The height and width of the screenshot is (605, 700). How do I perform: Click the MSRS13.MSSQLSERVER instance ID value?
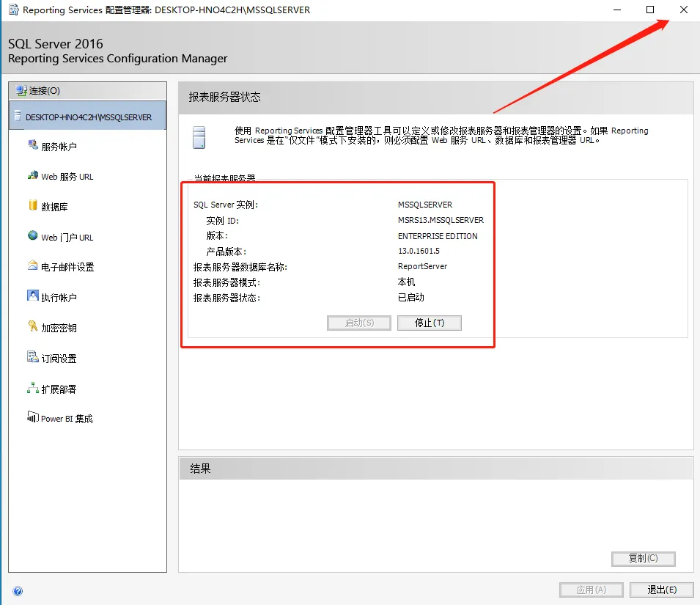coord(441,220)
